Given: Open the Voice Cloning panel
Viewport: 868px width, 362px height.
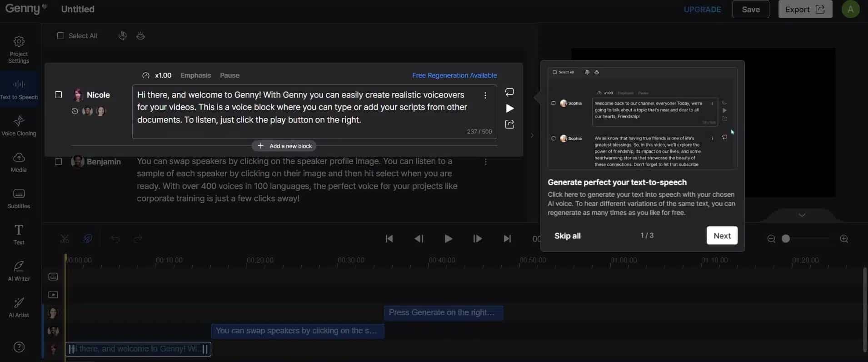Looking at the screenshot, I should point(19,126).
